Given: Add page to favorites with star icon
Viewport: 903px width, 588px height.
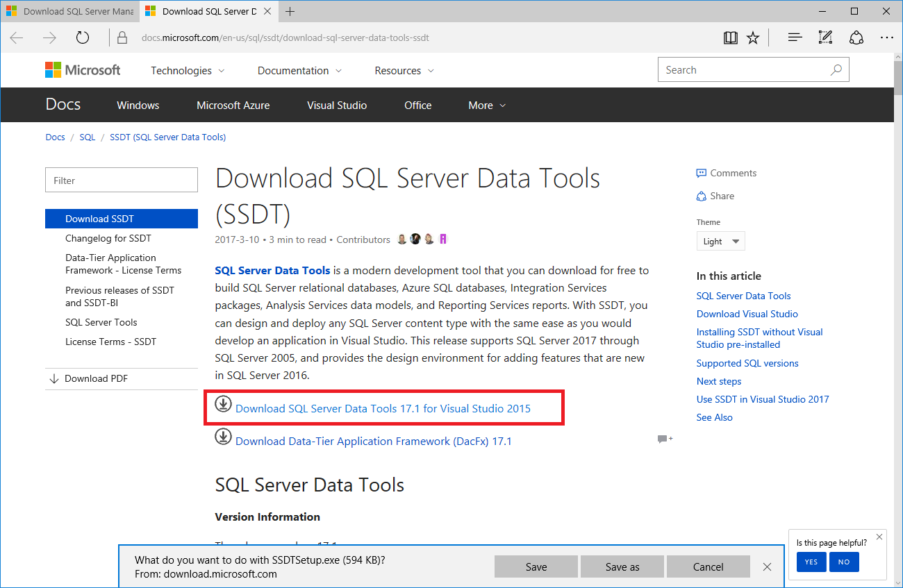Looking at the screenshot, I should [753, 37].
